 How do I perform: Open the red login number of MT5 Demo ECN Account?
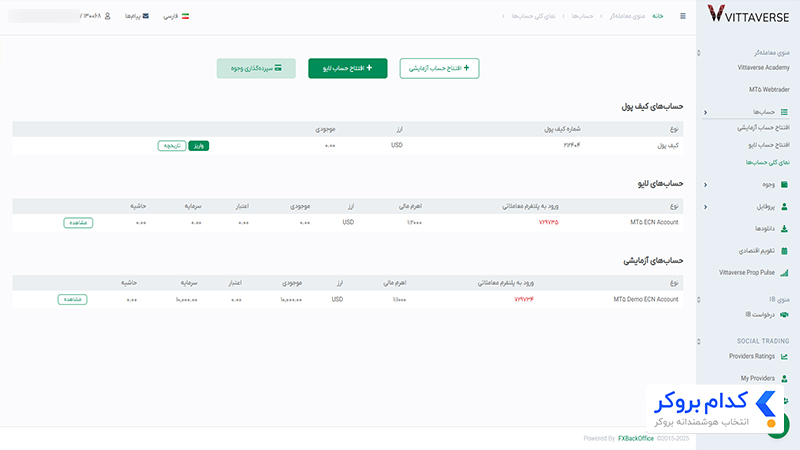tap(524, 299)
